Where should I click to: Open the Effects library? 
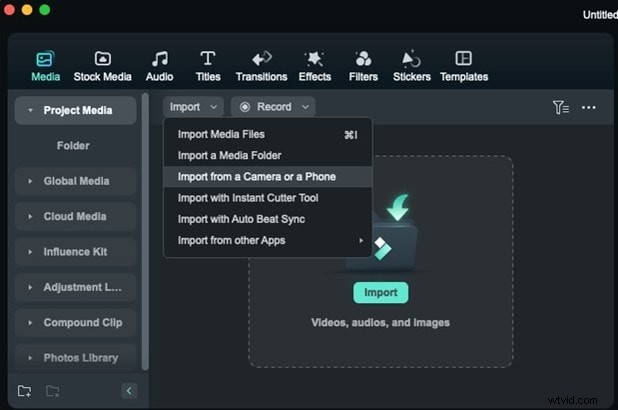pyautogui.click(x=315, y=60)
